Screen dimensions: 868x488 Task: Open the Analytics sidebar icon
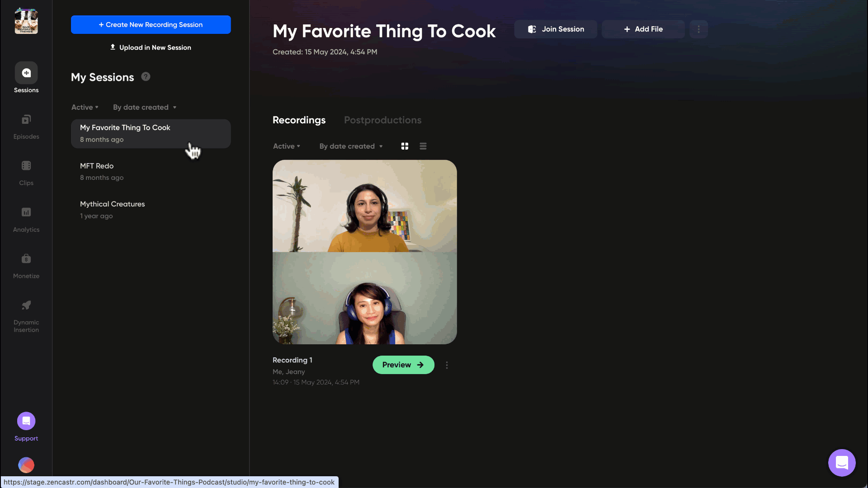tap(26, 212)
